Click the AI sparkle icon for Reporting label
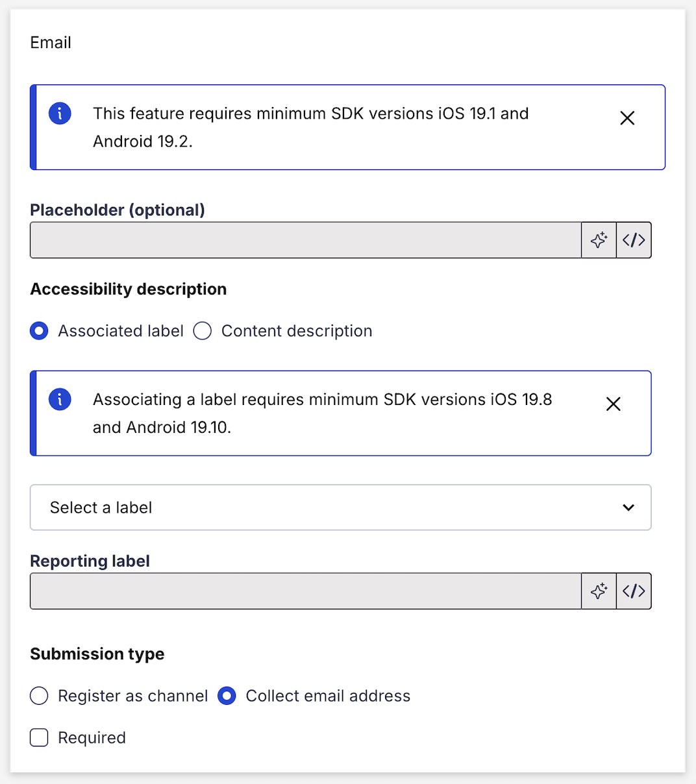The height and width of the screenshot is (784, 696). coord(599,591)
